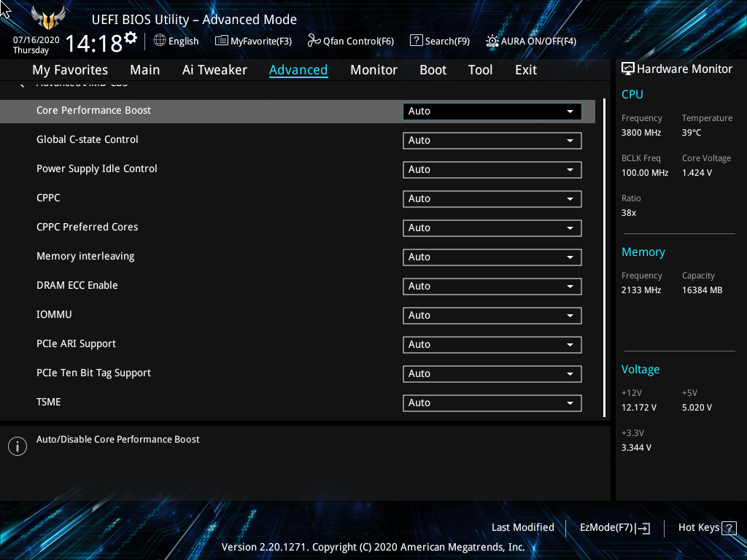Go back using the left arrow
This screenshot has height=560, width=747.
[21, 85]
